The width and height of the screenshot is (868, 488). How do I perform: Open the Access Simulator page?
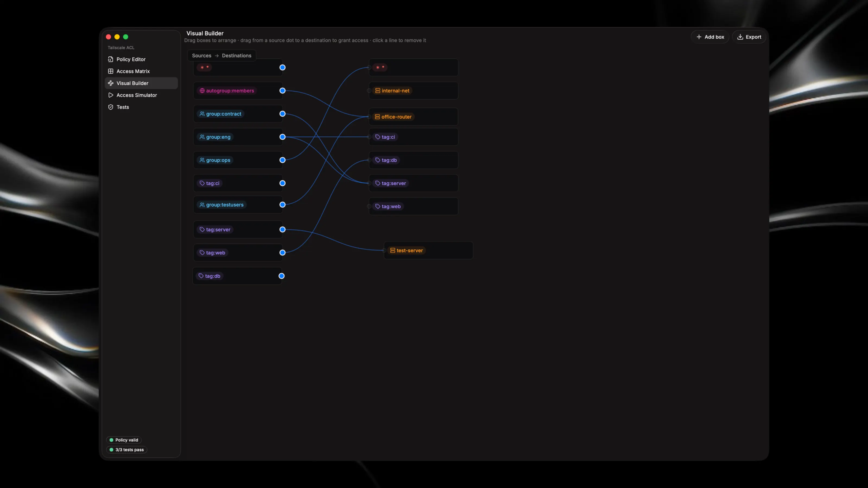click(141, 95)
